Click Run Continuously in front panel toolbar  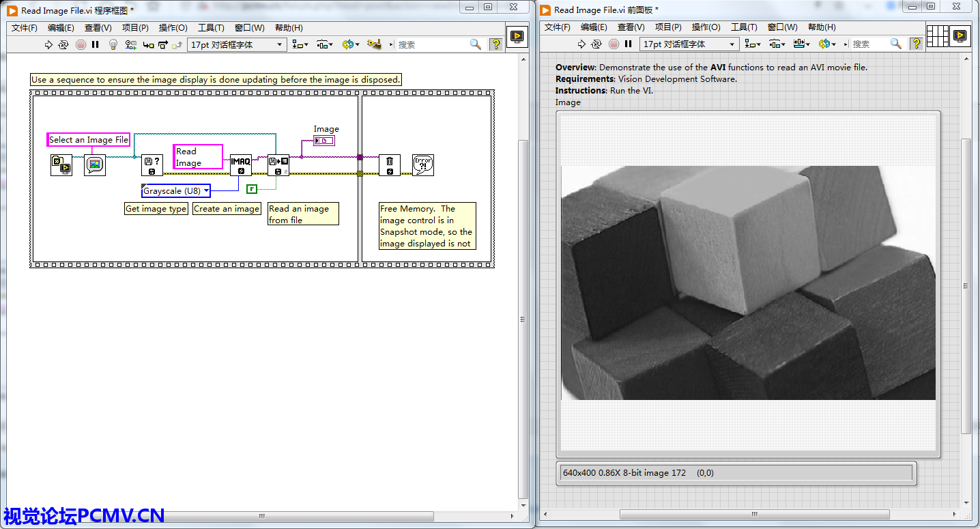[596, 44]
